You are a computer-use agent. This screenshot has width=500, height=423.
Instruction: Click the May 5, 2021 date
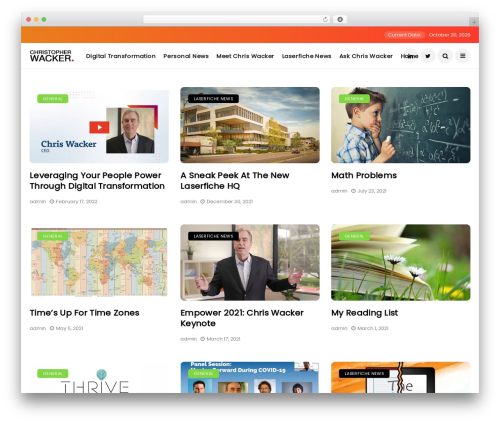coord(69,328)
